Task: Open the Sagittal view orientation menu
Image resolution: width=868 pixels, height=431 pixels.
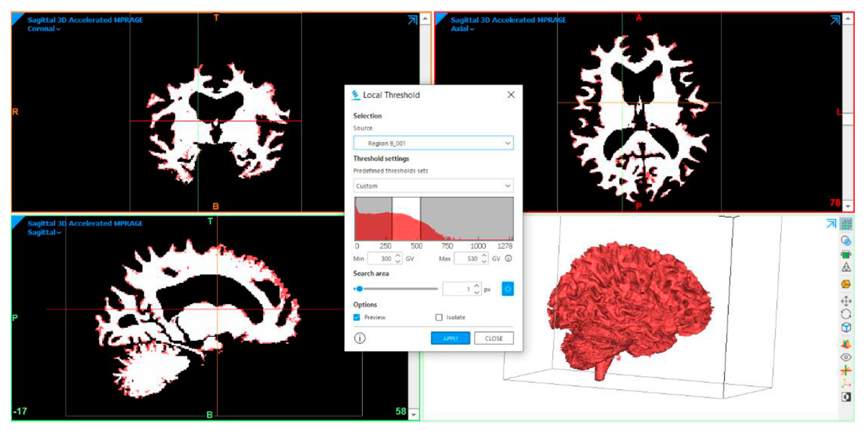Action: point(44,232)
